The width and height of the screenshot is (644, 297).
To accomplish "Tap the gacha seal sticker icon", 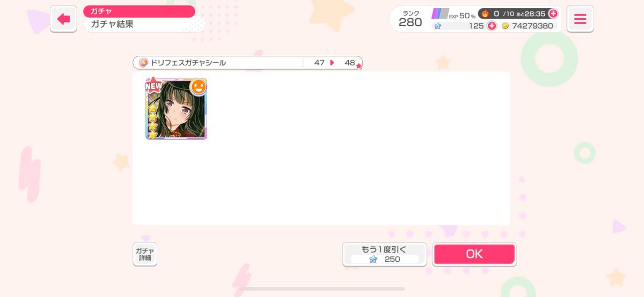I will coord(143,63).
